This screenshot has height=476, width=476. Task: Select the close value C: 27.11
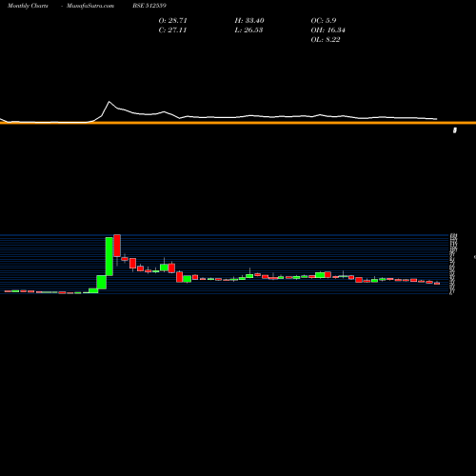coord(172,30)
